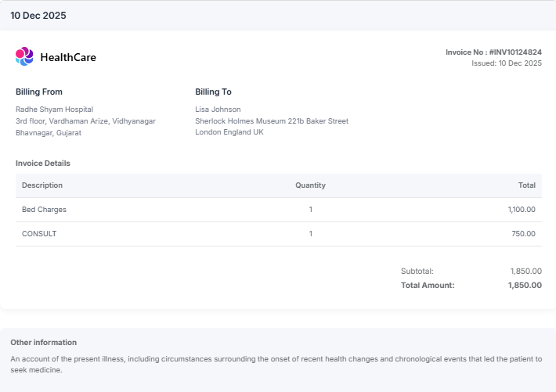Screen dimensions: 556x392
Task: Click the Other information heading
Action: (44, 343)
